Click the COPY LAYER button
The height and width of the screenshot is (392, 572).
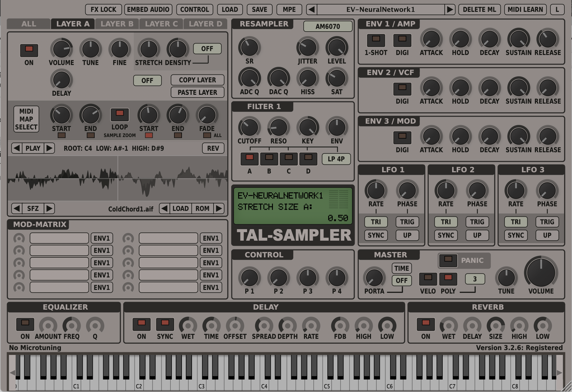[x=197, y=80]
